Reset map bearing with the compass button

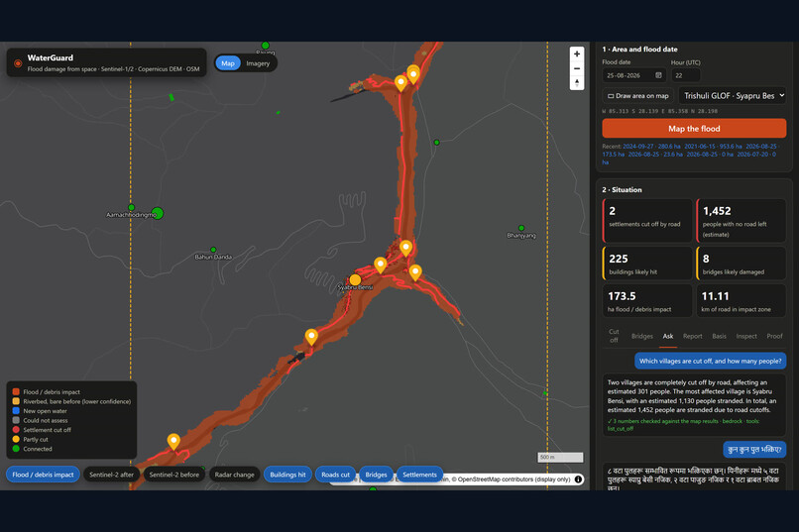click(x=576, y=82)
